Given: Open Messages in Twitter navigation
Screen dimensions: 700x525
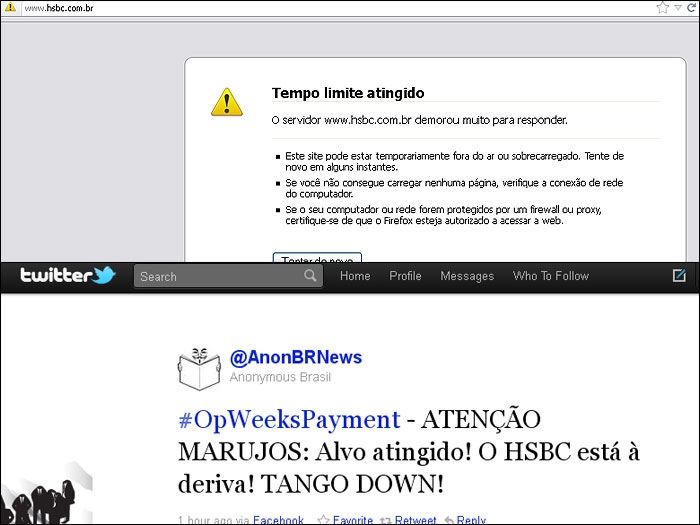Looking at the screenshot, I should point(467,276).
